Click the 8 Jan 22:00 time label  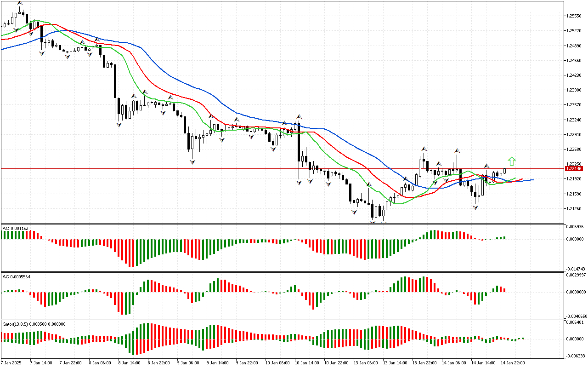coord(159,362)
